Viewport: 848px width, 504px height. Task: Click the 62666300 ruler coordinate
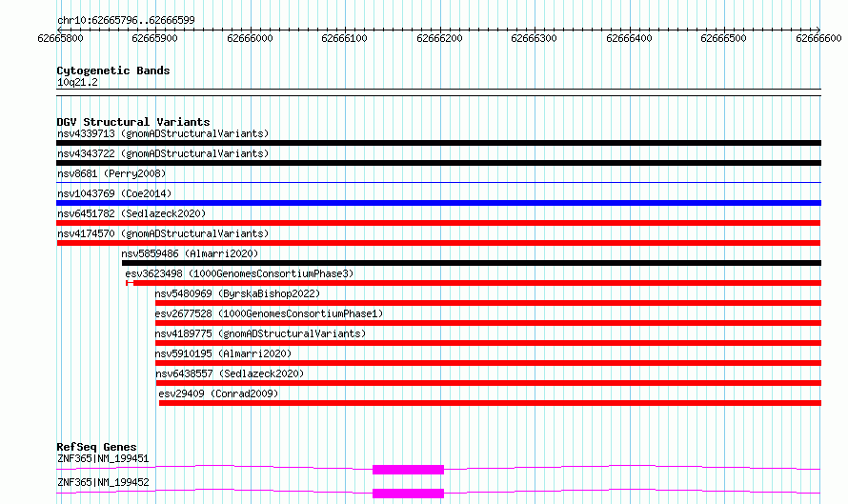[x=534, y=38]
